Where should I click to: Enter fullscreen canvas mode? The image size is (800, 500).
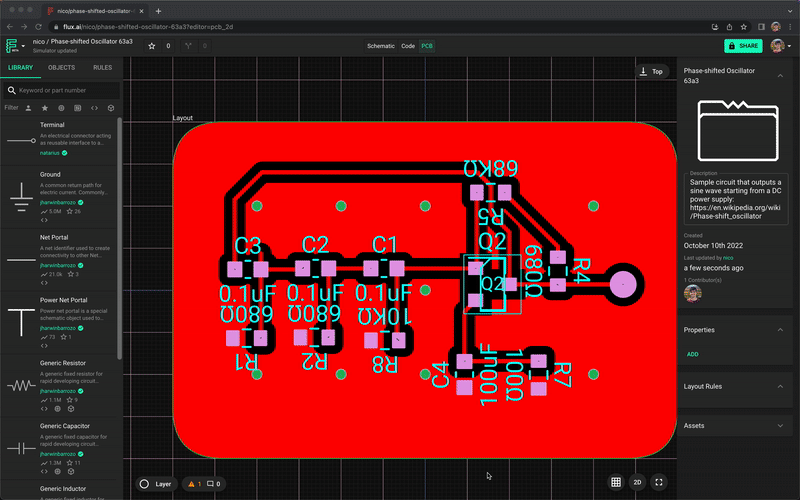click(658, 483)
